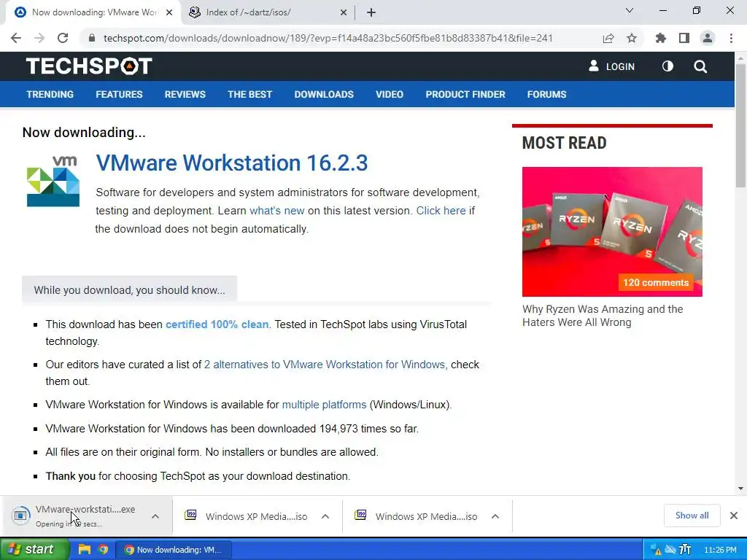Bookmark this page with the star icon

pyautogui.click(x=632, y=38)
